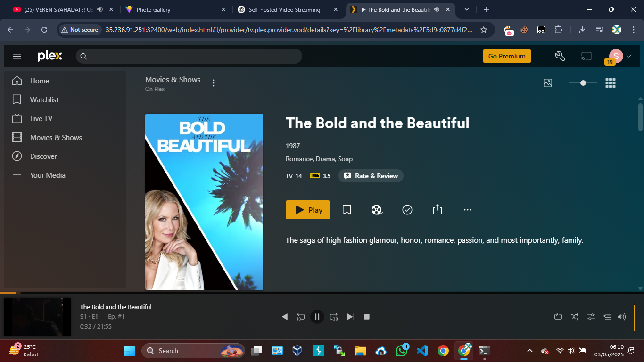Bookmark this page with star icon
The width and height of the screenshot is (644, 362).
pos(484,30)
